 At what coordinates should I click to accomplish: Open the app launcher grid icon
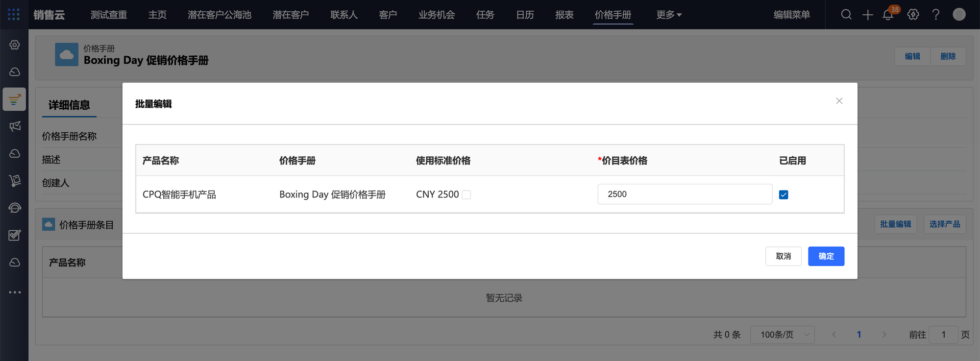click(x=14, y=15)
